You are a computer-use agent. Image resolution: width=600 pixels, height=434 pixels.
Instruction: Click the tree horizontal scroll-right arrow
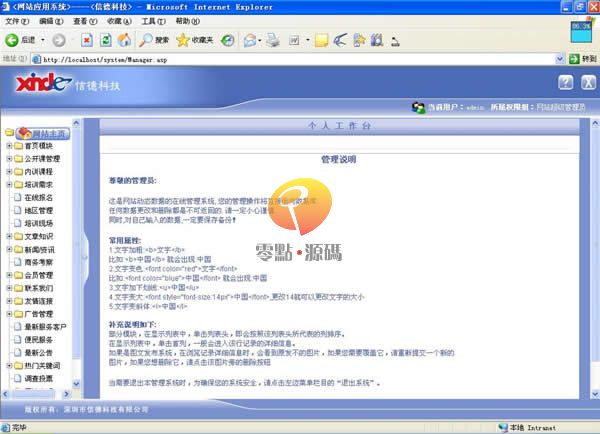pos(66,393)
